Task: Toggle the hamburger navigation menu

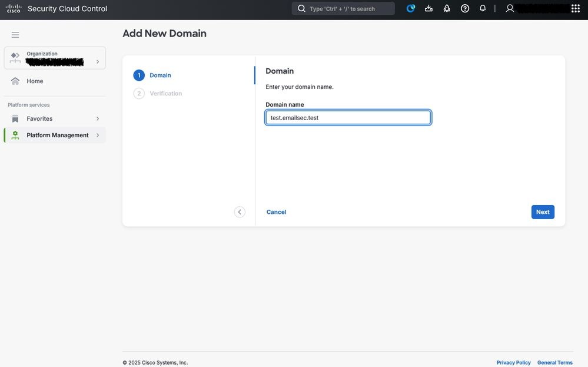Action: pos(15,35)
